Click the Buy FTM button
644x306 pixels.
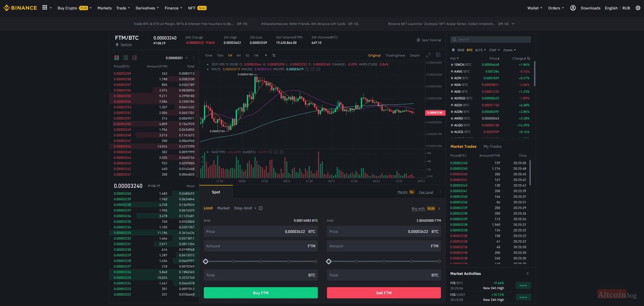(x=261, y=293)
